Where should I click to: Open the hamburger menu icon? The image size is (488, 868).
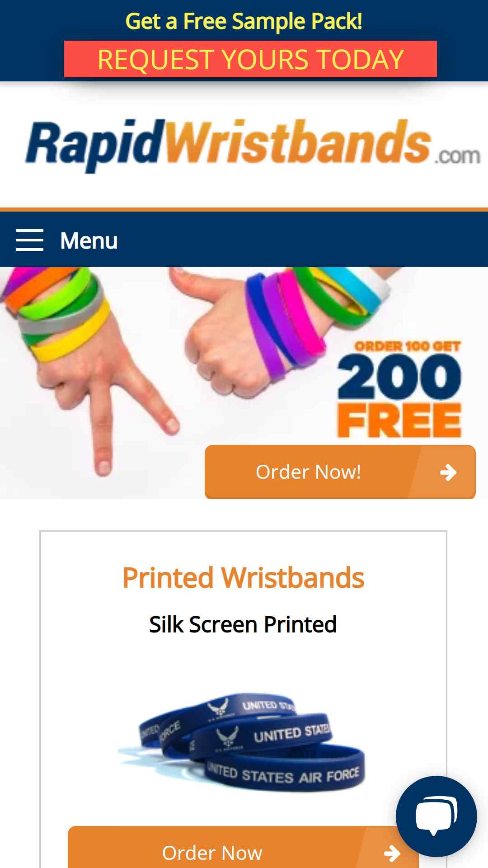30,240
